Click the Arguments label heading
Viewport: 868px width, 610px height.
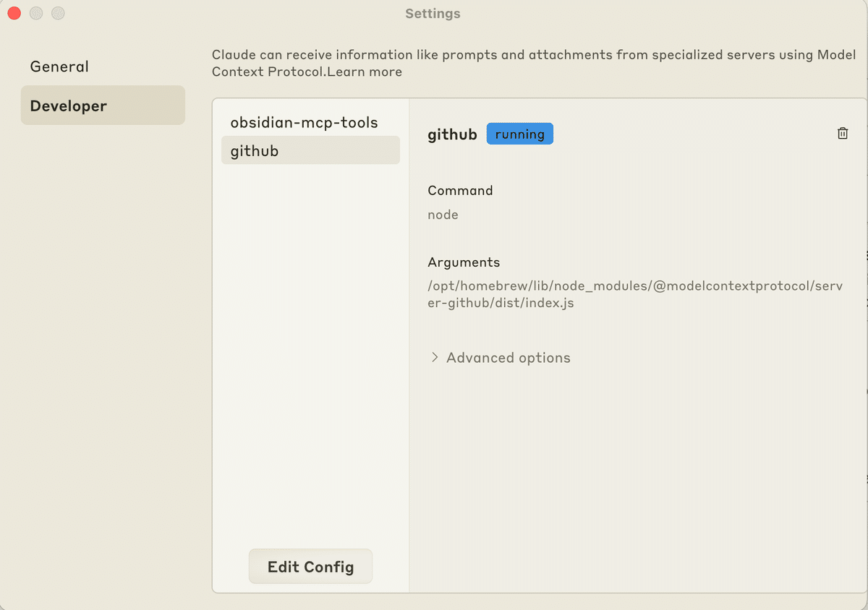coord(464,262)
